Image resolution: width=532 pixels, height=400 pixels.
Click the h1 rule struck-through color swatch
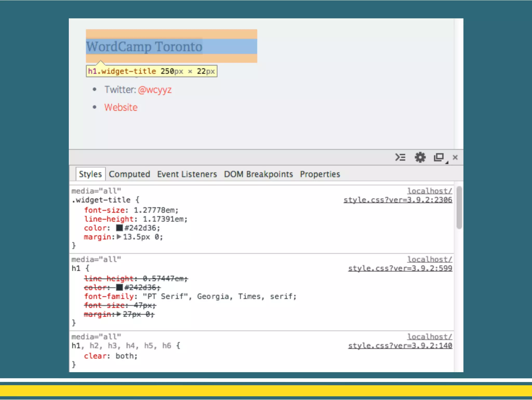pyautogui.click(x=119, y=287)
